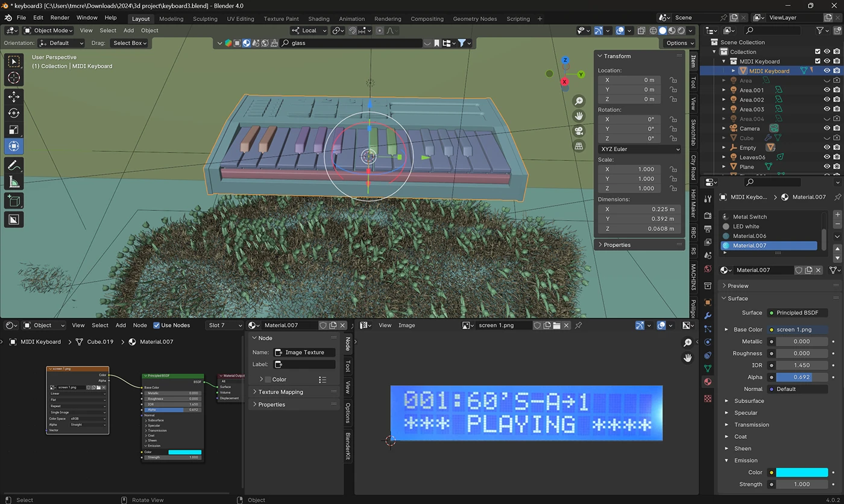Open the Object Mode dropdown
844x504 pixels.
point(48,30)
